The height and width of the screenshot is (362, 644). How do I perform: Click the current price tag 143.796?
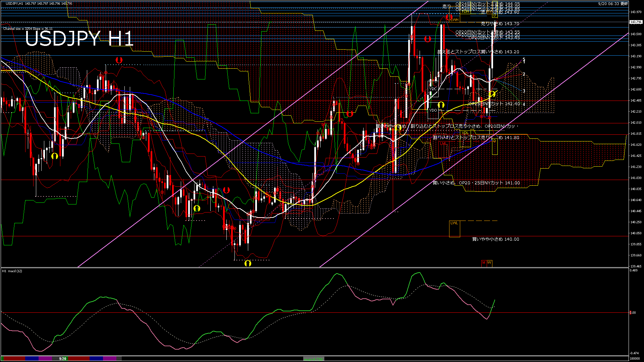click(636, 22)
